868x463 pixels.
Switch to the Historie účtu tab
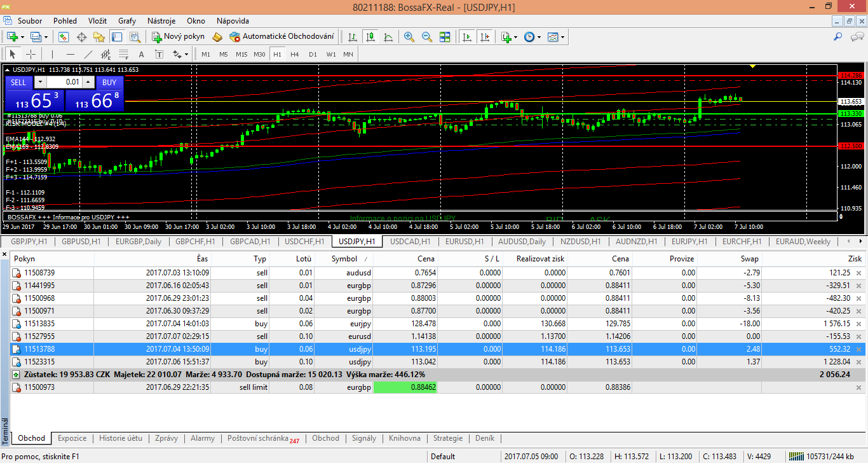pyautogui.click(x=121, y=438)
